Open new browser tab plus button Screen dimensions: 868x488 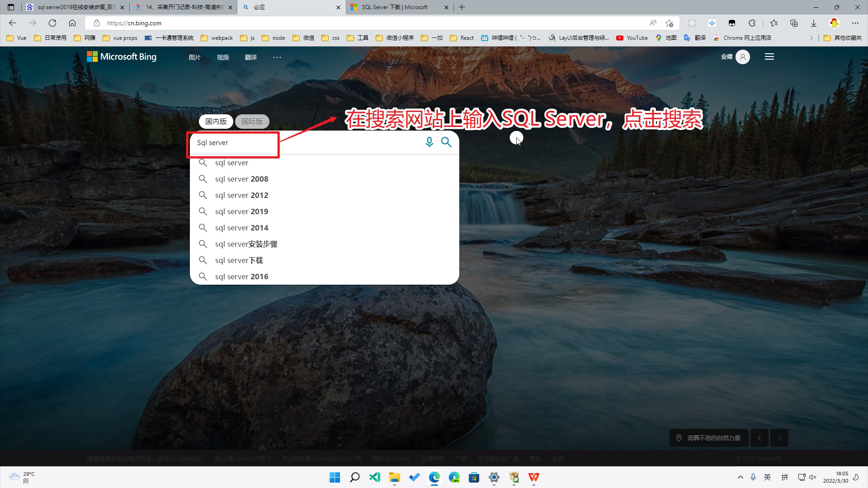[462, 7]
